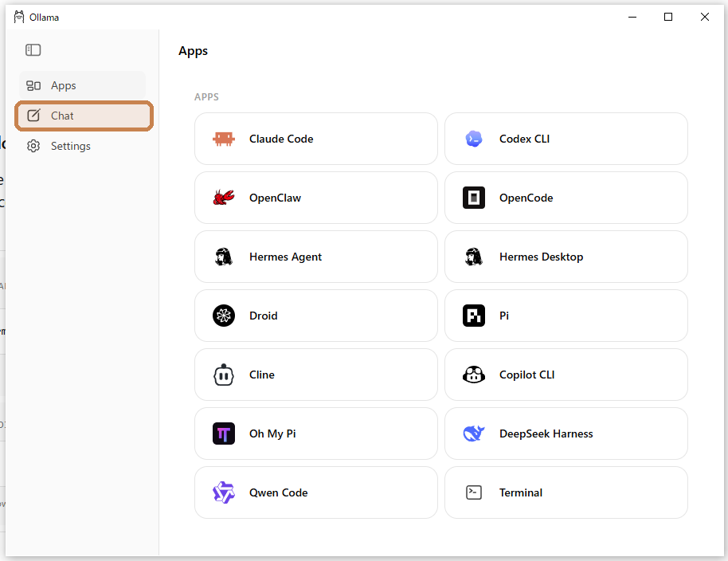Image resolution: width=728 pixels, height=561 pixels.
Task: Open the Codex CLI card
Action: pos(566,139)
